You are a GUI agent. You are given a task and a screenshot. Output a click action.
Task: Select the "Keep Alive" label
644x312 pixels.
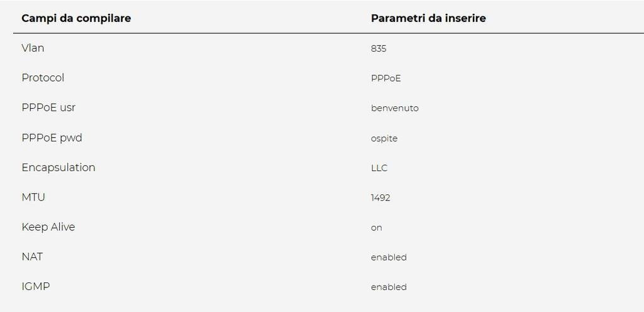coord(48,227)
